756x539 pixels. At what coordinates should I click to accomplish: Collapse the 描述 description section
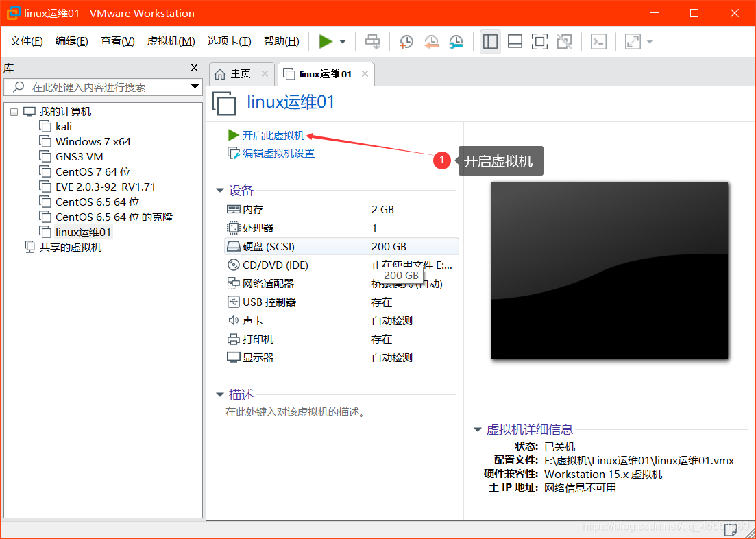[220, 395]
